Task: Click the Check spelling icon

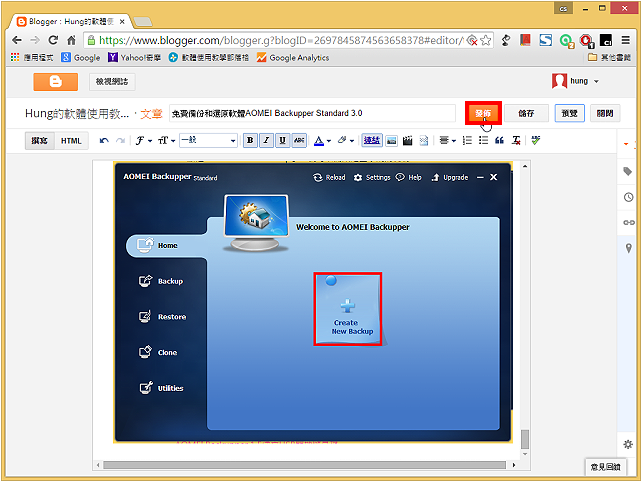Action: click(536, 141)
